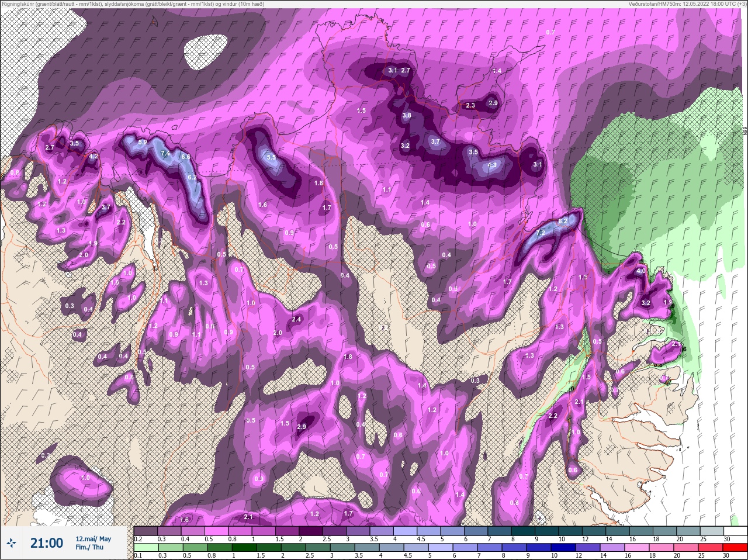
Task: Click the dusky purple 0.2 legend swatch
Action: [x=146, y=530]
